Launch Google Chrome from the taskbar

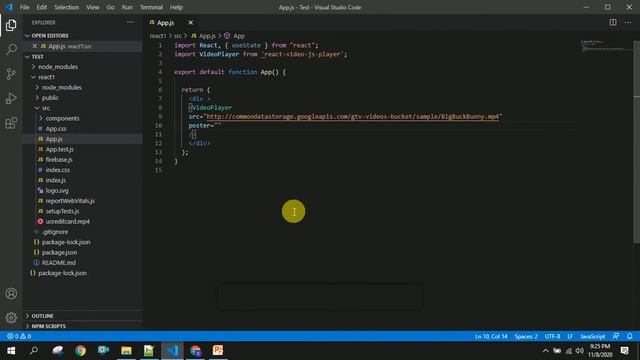click(80, 351)
